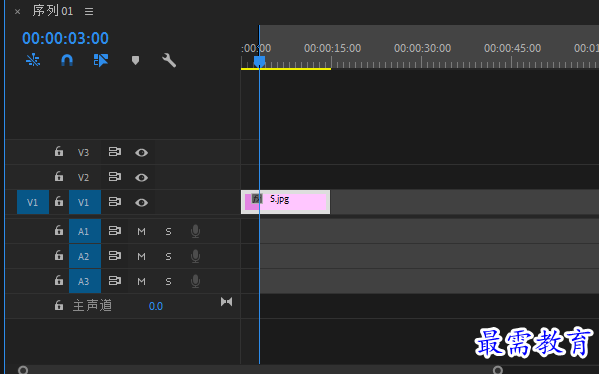Toggle linked selection icon
This screenshot has height=374, width=599.
[x=101, y=60]
